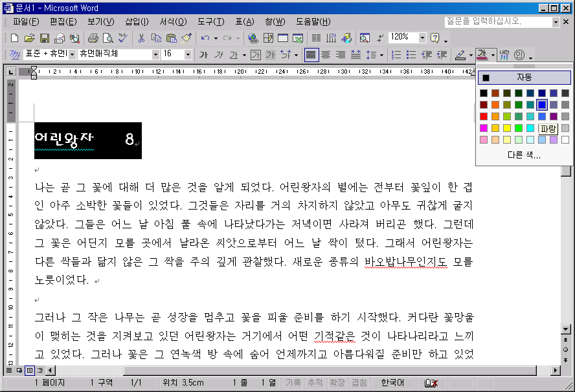The image size is (575, 392).
Task: Click the highlighter pen icon
Action: (x=460, y=55)
